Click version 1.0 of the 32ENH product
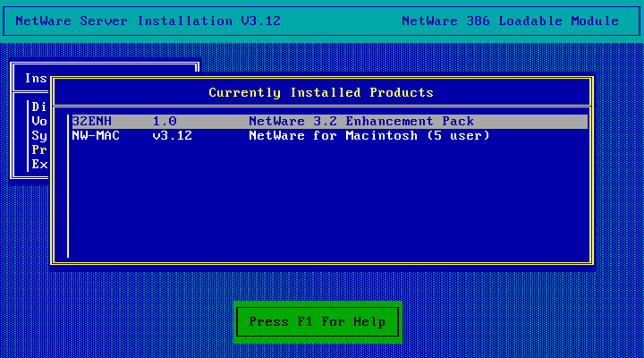644x358 pixels. [165, 121]
